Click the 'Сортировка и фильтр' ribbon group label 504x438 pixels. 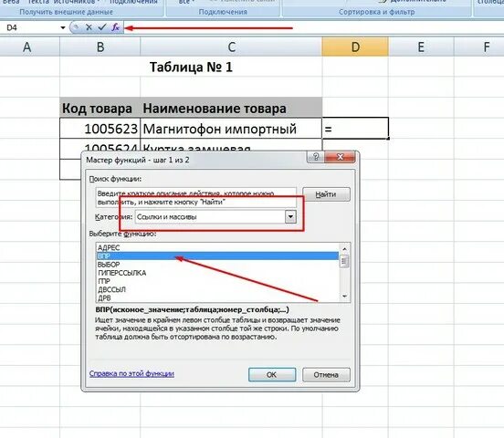[377, 12]
